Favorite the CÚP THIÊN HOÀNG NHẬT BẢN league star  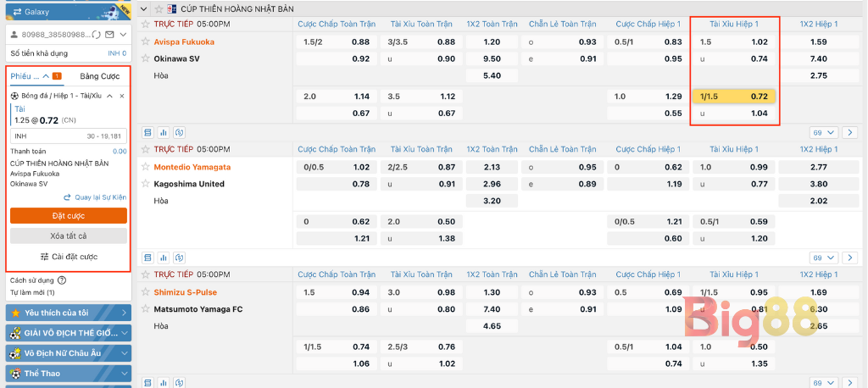pyautogui.click(x=159, y=8)
